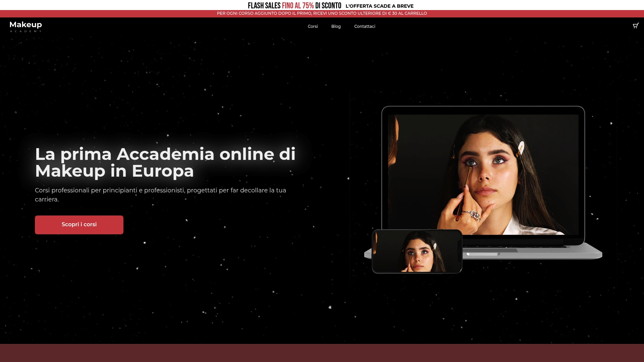
Task: Open the Corsi menu item
Action: click(313, 26)
